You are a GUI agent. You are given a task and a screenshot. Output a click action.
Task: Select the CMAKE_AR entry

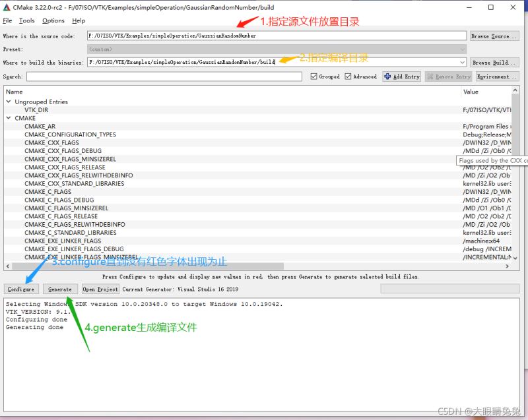[x=40, y=127]
